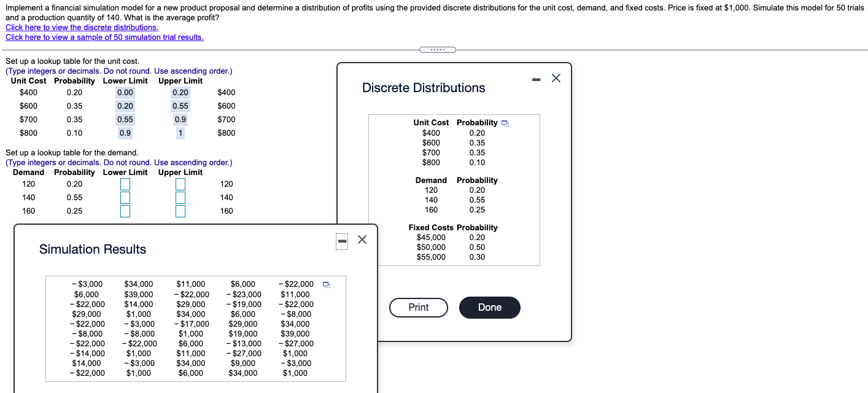The width and height of the screenshot is (868, 393).
Task: Select the upper limit field containing 1
Action: 179,133
